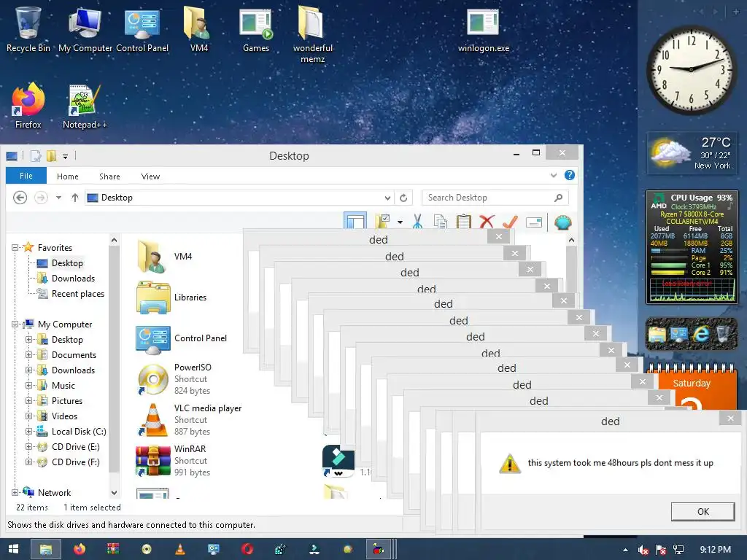
Task: Click the Search Desktop input field
Action: pyautogui.click(x=495, y=198)
